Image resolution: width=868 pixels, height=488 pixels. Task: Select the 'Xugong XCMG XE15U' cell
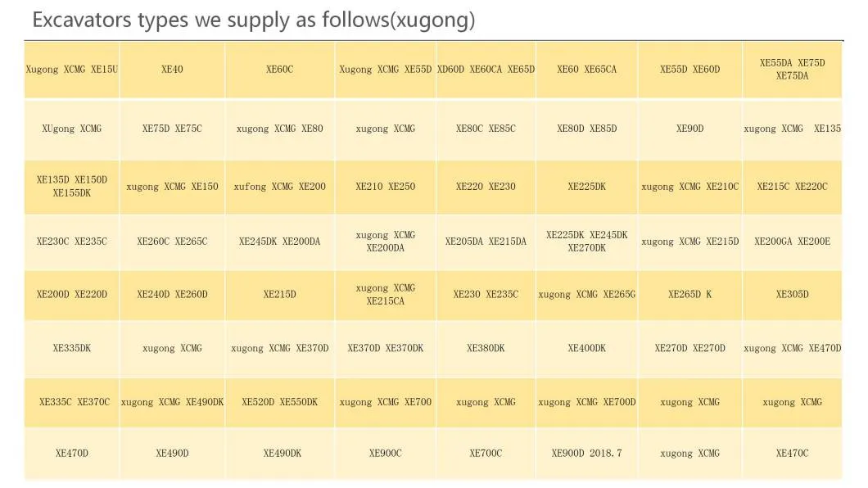point(72,70)
